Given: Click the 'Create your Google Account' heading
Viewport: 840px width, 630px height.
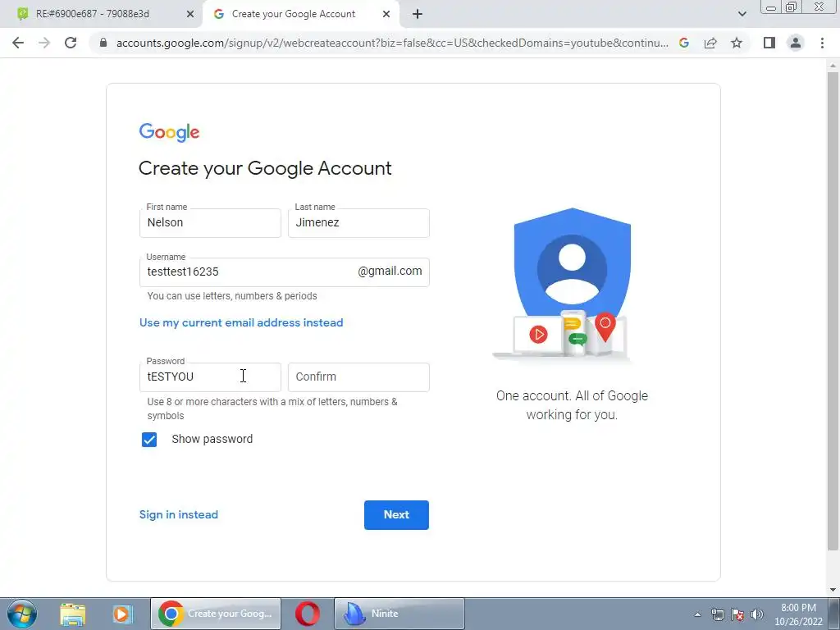Looking at the screenshot, I should (265, 168).
